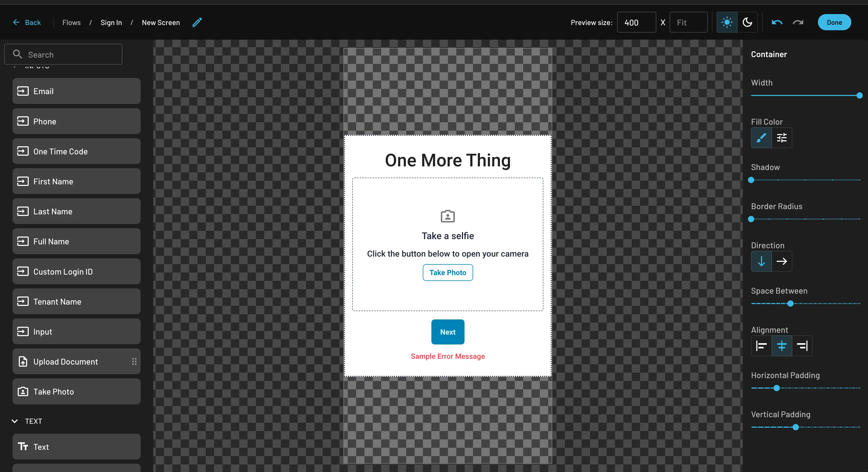Click the drag handle on Upload Document

(x=134, y=362)
